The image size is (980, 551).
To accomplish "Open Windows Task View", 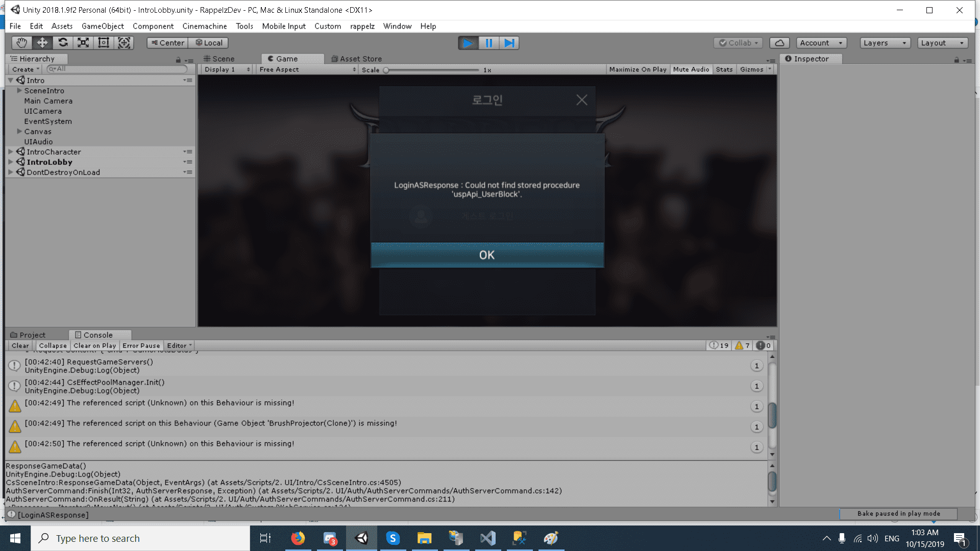I will click(265, 538).
